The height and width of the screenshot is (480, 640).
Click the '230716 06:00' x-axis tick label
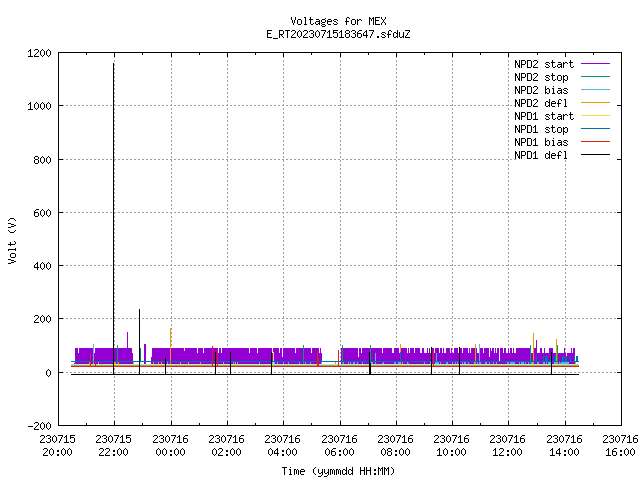click(x=339, y=446)
